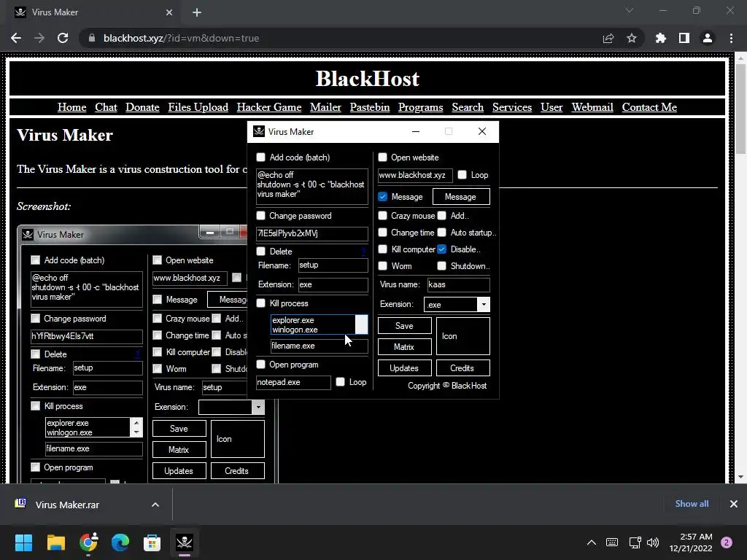
Task: Expand the Virus Maker.rar download options chevron
Action: coord(155,505)
